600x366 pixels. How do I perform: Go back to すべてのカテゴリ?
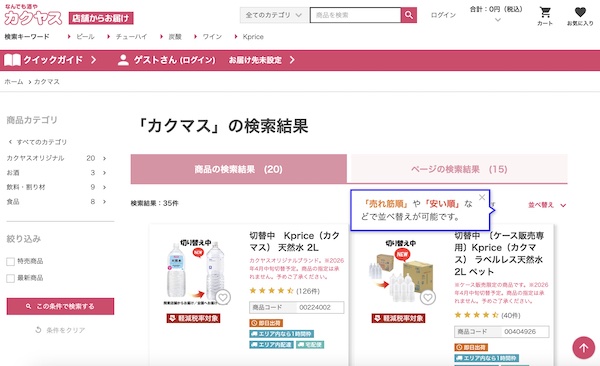coord(38,142)
